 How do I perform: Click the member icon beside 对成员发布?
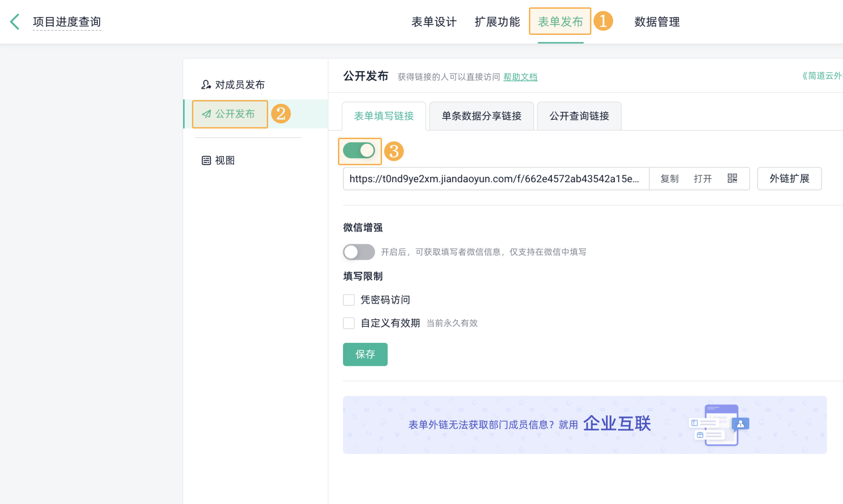pos(206,84)
